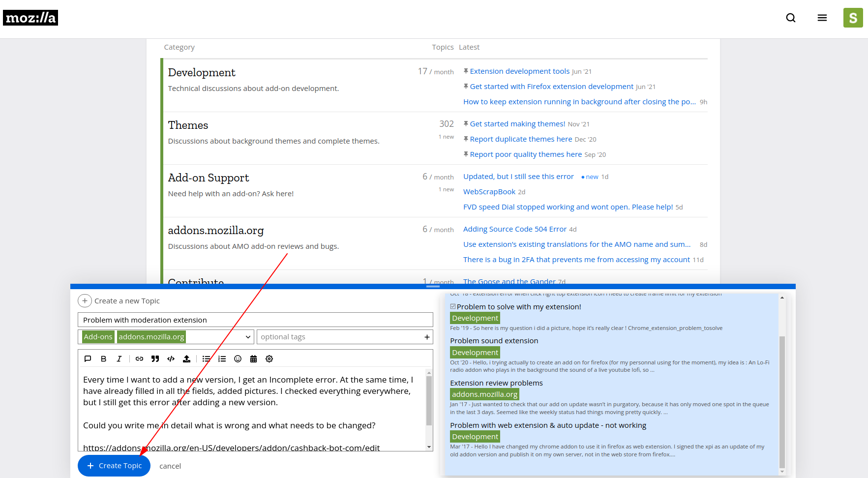
Task: Open the Development category
Action: pyautogui.click(x=202, y=73)
